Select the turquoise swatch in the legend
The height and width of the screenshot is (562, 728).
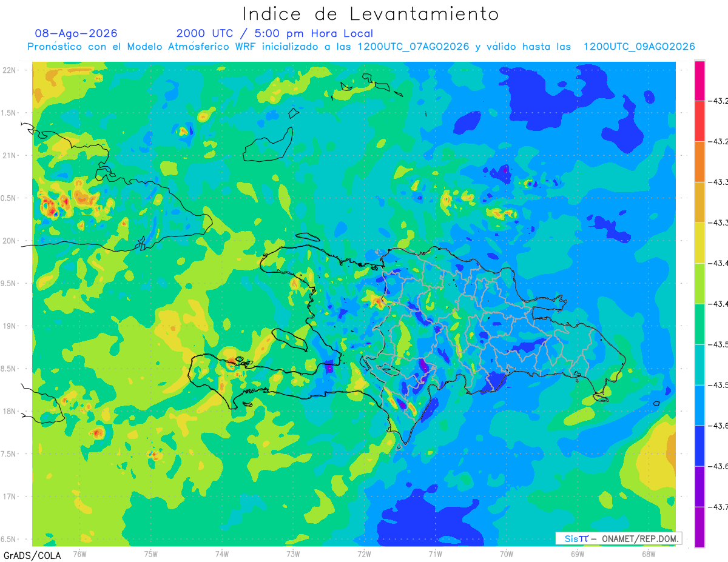(x=699, y=365)
